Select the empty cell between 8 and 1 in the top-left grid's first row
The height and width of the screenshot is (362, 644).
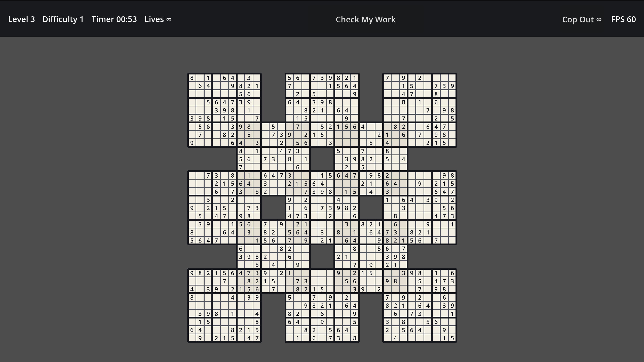click(200, 78)
